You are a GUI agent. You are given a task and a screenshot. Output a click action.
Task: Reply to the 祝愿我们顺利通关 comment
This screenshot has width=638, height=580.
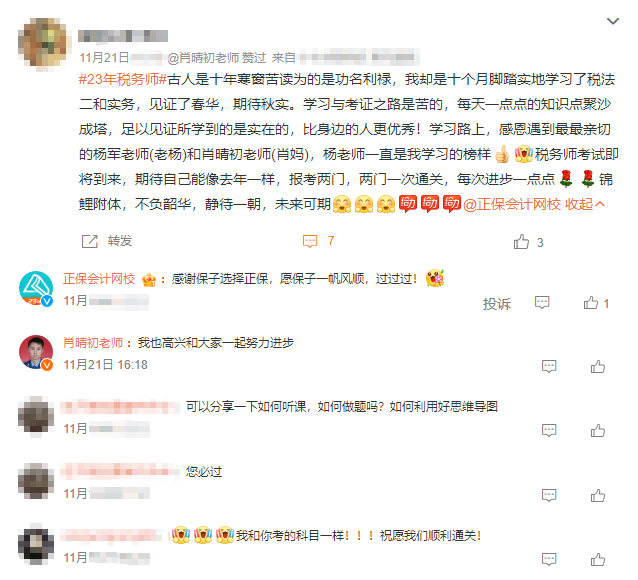(549, 559)
